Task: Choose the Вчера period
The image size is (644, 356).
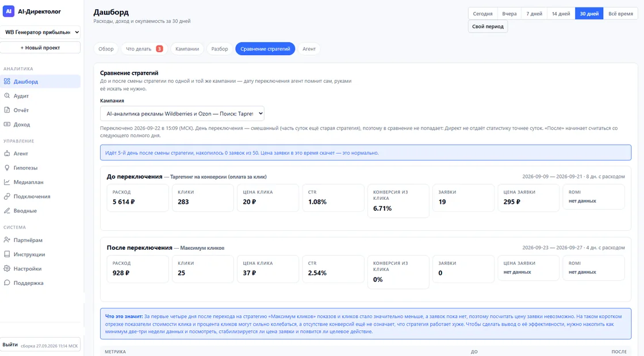Action: (509, 14)
